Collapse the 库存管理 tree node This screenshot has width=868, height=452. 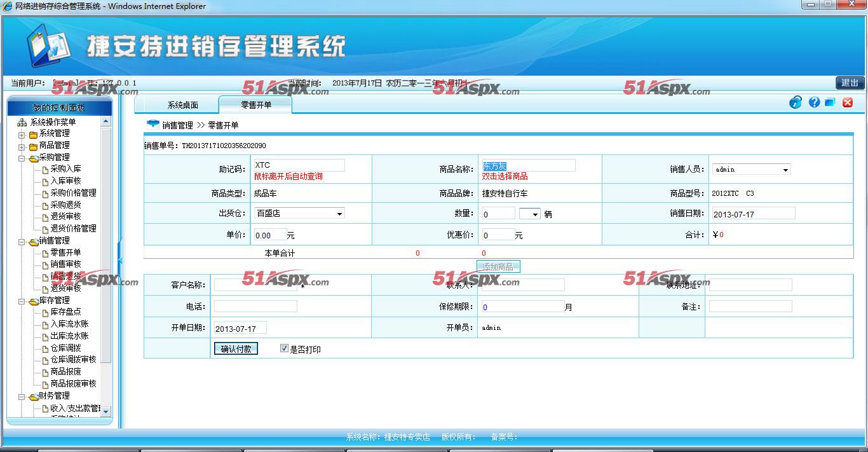pyautogui.click(x=22, y=301)
